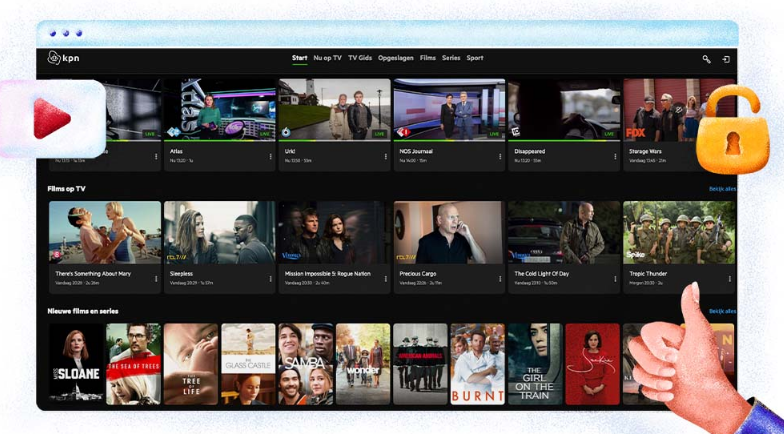The width and height of the screenshot is (784, 434).
Task: Select the Jackie poster
Action: click(592, 364)
